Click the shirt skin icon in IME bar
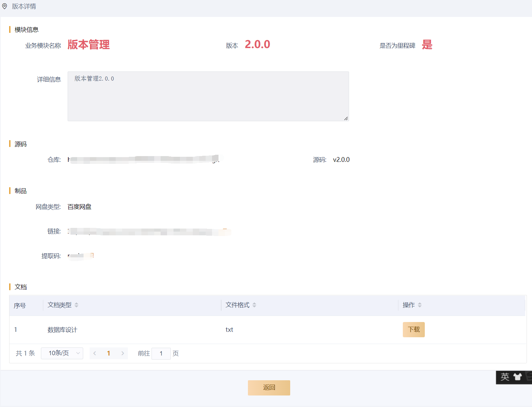Screen dimensions: 532x407 517,377
